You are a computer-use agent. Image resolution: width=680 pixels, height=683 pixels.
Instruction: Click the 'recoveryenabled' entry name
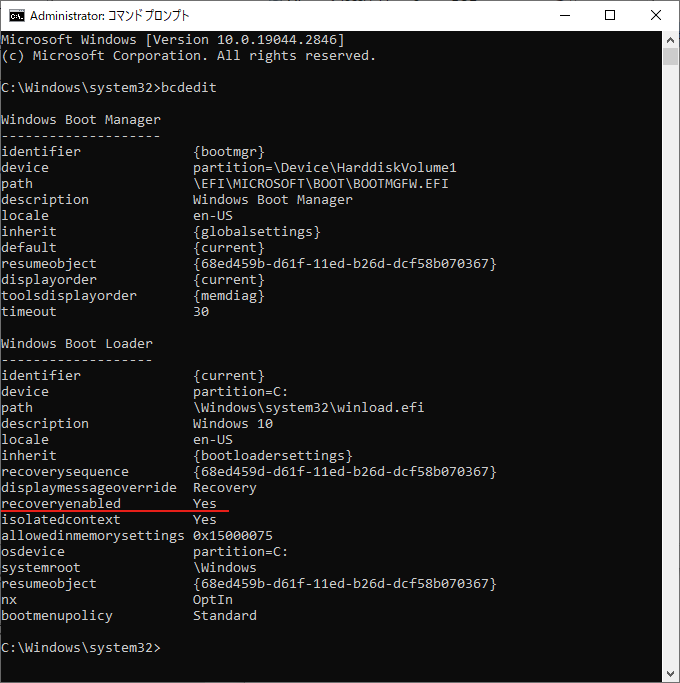(61, 504)
